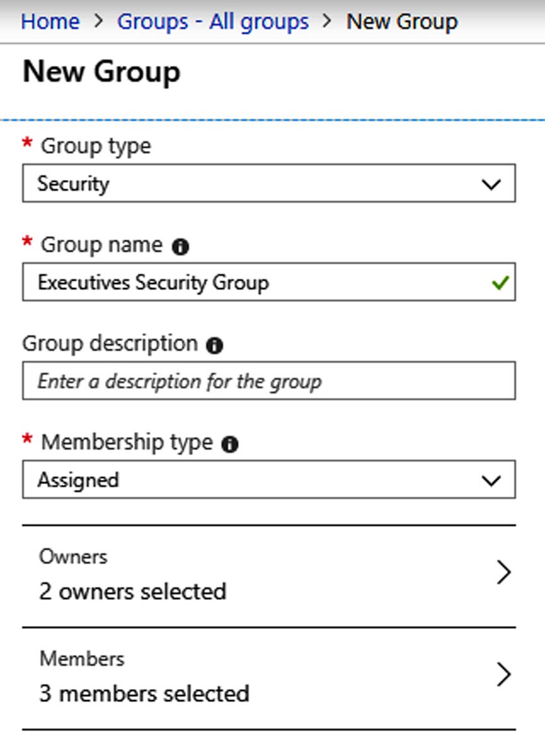Click the Membership type dropdown arrow
Image resolution: width=545 pixels, height=756 pixels.
(491, 480)
